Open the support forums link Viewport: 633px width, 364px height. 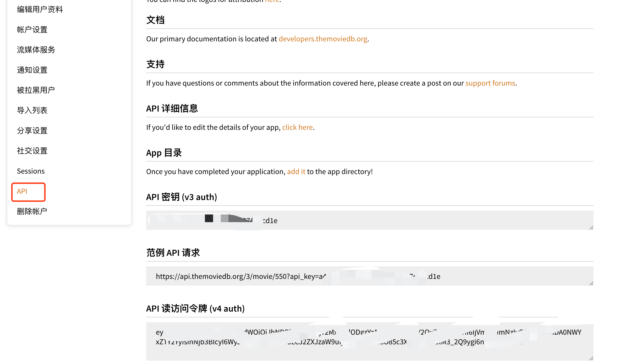coord(490,83)
